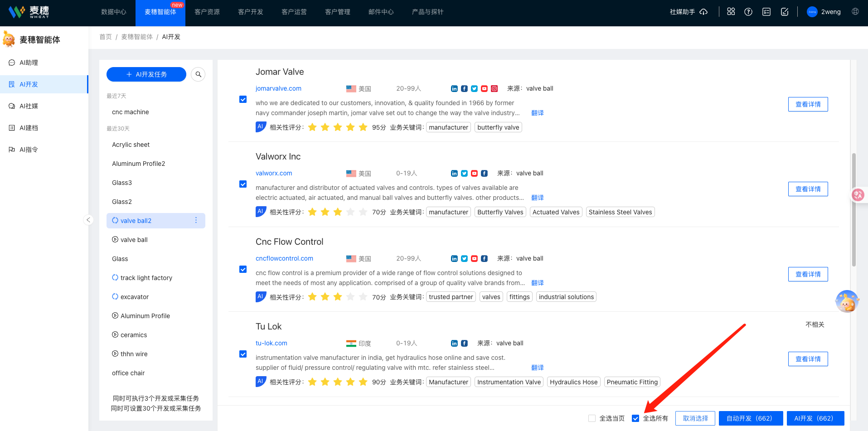Click the cloud download icon by 社媒助手
868x431 pixels.
[703, 12]
